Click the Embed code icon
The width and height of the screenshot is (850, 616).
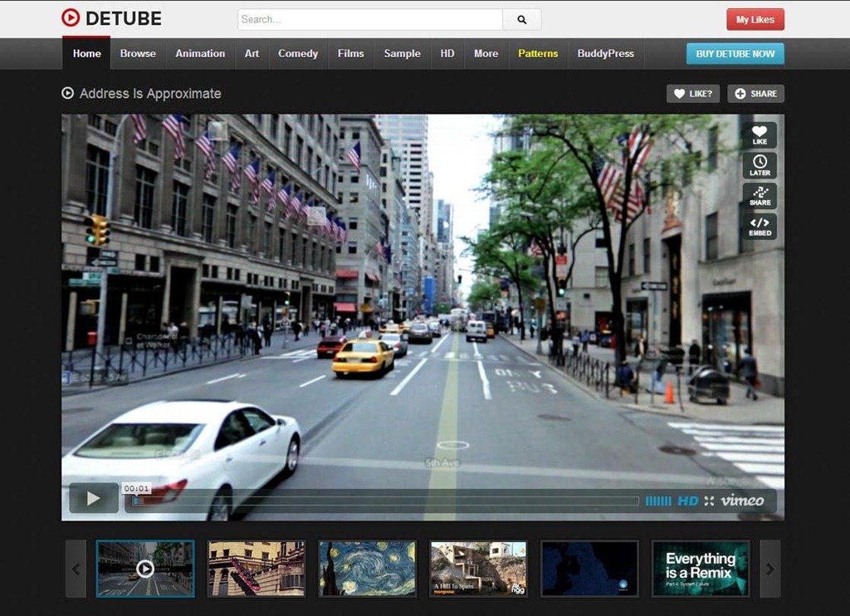[760, 227]
